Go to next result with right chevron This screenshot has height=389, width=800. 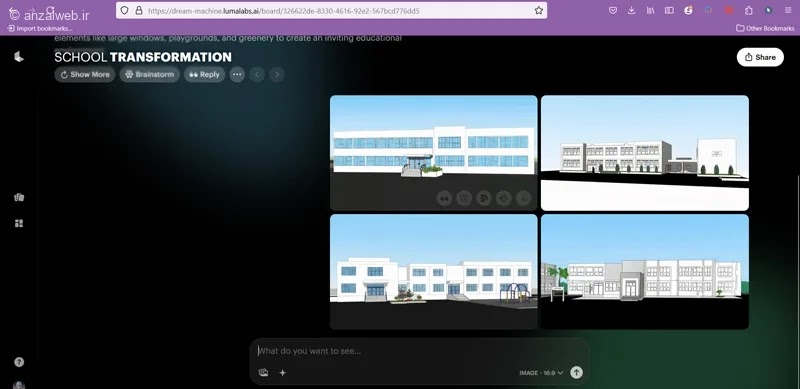pos(277,75)
